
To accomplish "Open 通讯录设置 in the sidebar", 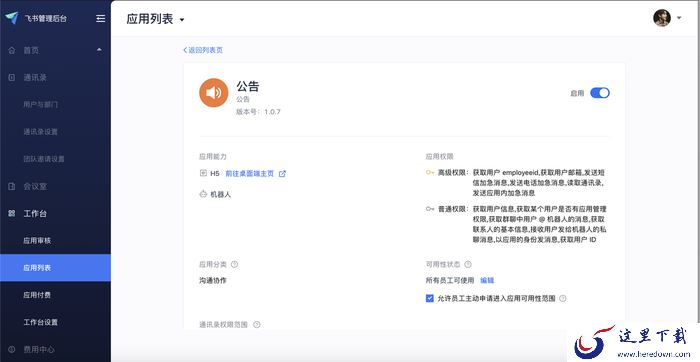I will [41, 132].
